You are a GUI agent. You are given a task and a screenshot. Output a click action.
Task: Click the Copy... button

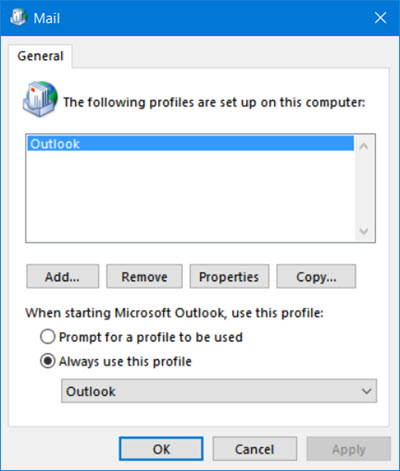click(x=316, y=276)
